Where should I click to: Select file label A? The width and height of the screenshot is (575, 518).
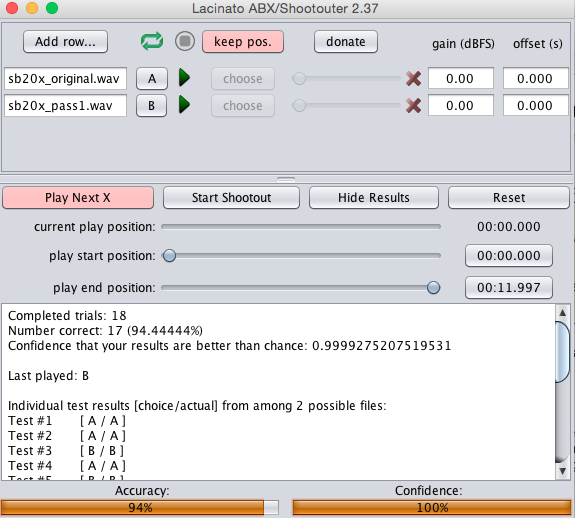tap(152, 78)
